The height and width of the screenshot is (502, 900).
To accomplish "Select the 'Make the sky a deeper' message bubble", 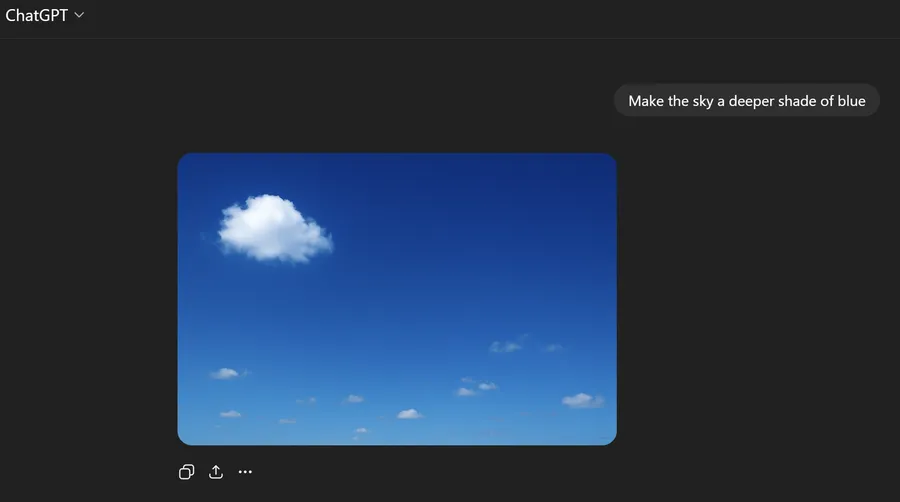I will pos(746,101).
